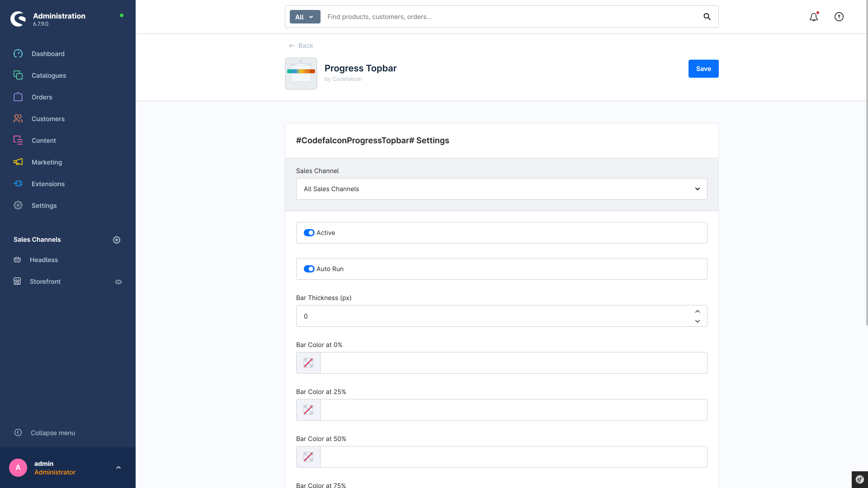
Task: Toggle Storefront visibility eye icon
Action: tap(118, 282)
